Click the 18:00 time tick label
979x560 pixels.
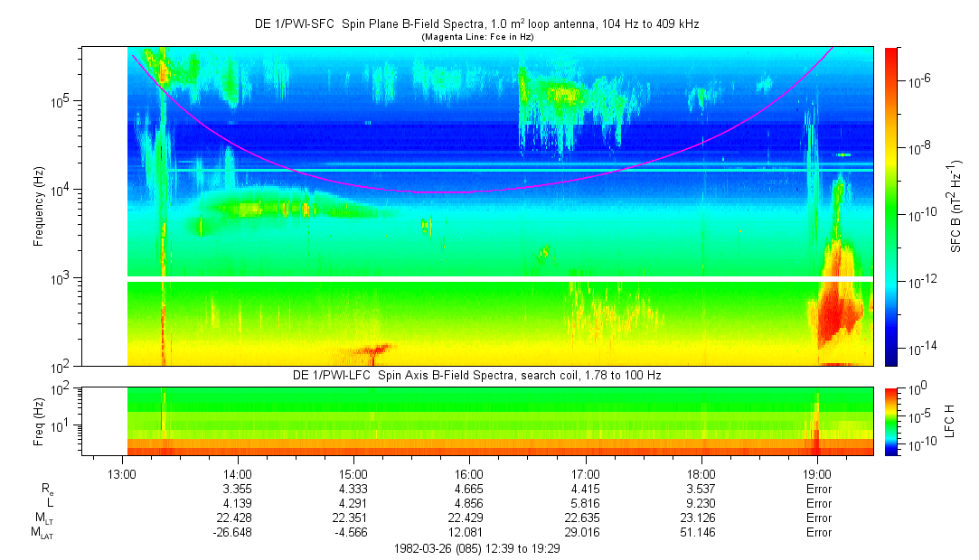coord(701,474)
